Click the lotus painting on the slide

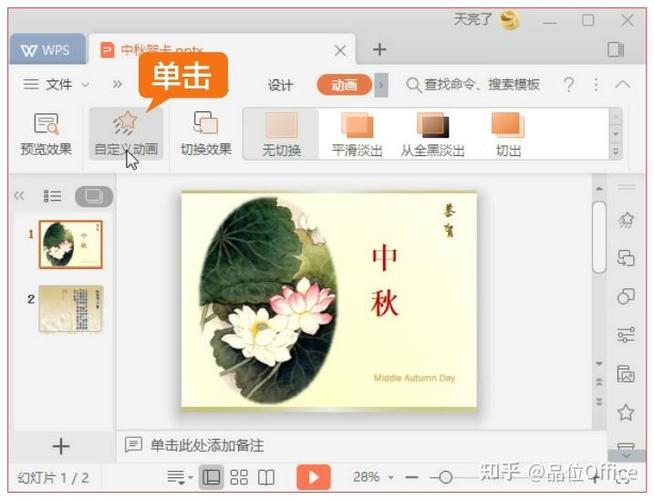pos(268,300)
